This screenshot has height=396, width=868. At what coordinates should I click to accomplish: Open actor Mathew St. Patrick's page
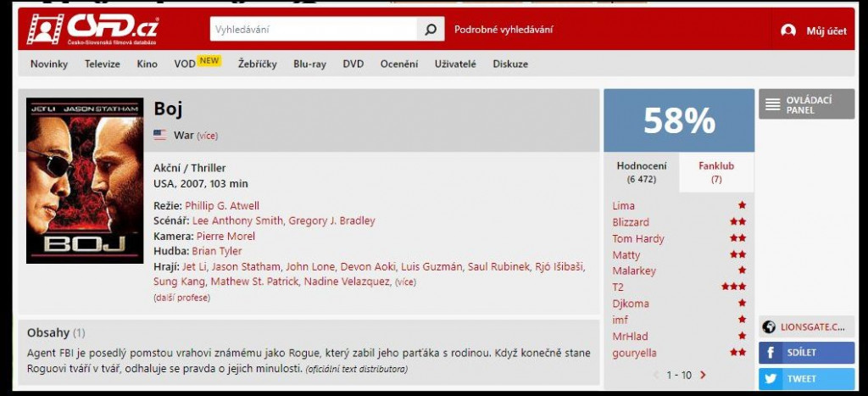point(254,282)
